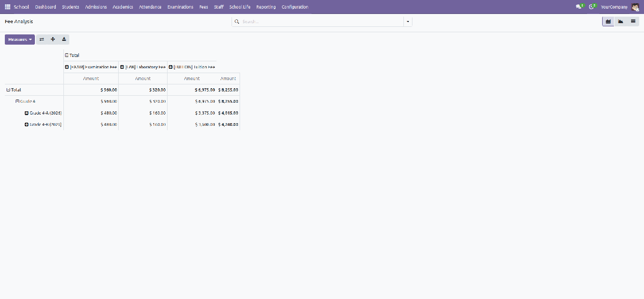The width and height of the screenshot is (644, 299).
Task: Expand the [TUITION] Tuition Fee column
Action: point(192,67)
